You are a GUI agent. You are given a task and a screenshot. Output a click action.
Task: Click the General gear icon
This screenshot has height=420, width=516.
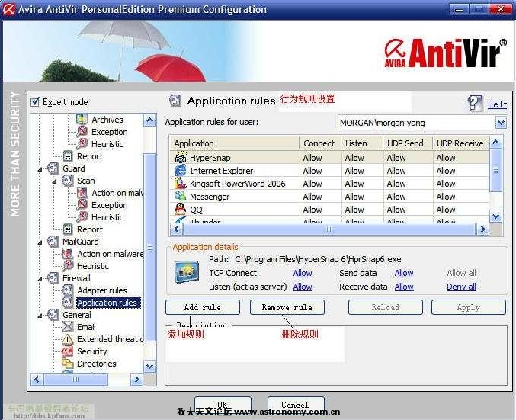click(53, 314)
